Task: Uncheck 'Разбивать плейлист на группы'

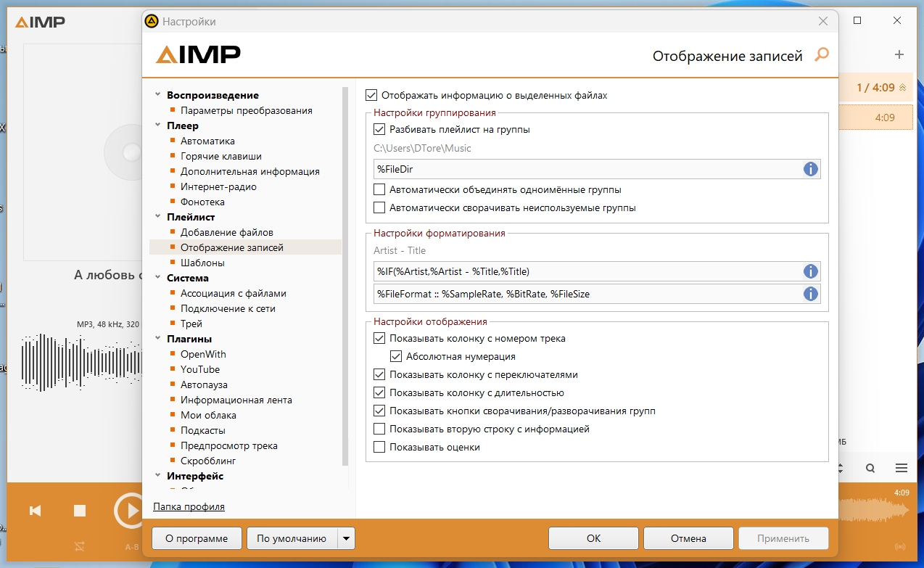Action: tap(379, 130)
